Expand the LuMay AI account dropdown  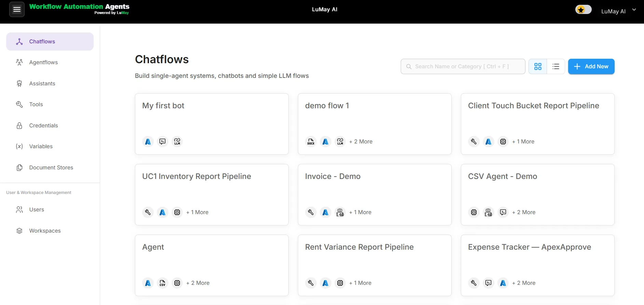click(x=618, y=11)
